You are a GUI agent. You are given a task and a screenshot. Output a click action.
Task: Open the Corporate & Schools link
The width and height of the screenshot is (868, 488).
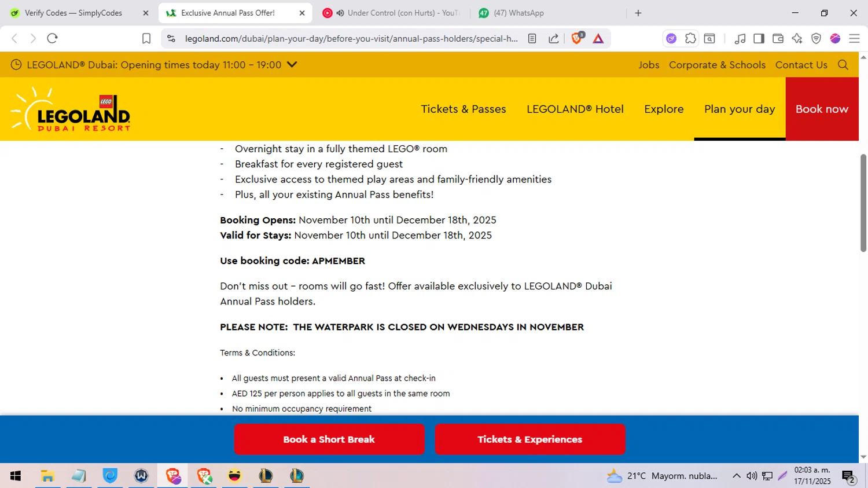click(x=717, y=65)
